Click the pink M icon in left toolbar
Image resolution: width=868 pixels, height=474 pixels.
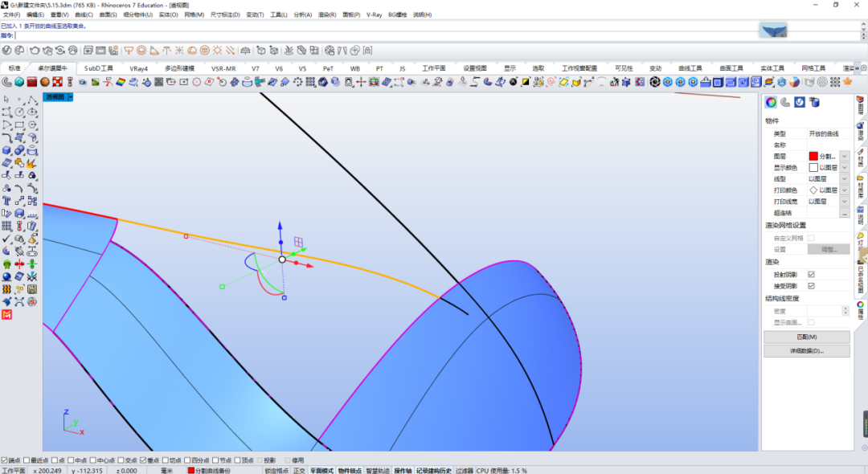(x=6, y=315)
